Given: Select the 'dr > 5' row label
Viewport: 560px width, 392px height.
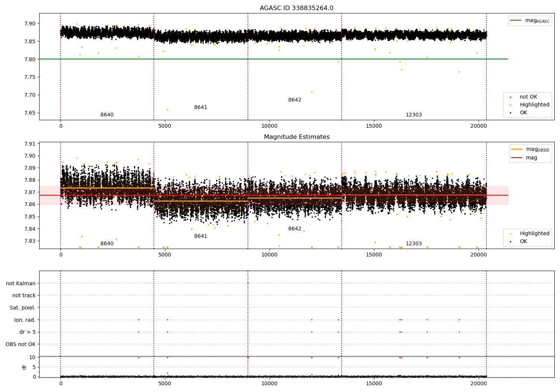Looking at the screenshot, I should [27, 332].
